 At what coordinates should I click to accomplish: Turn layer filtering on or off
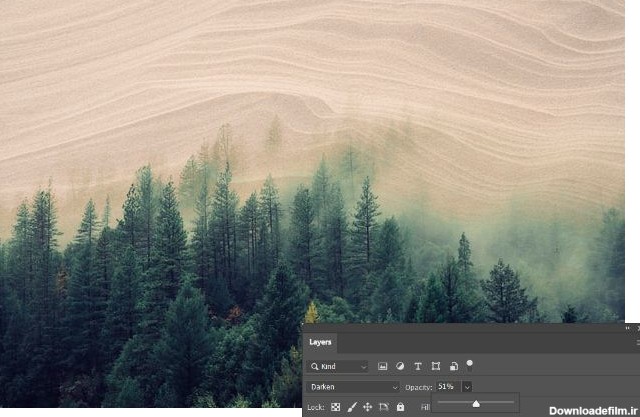point(470,365)
